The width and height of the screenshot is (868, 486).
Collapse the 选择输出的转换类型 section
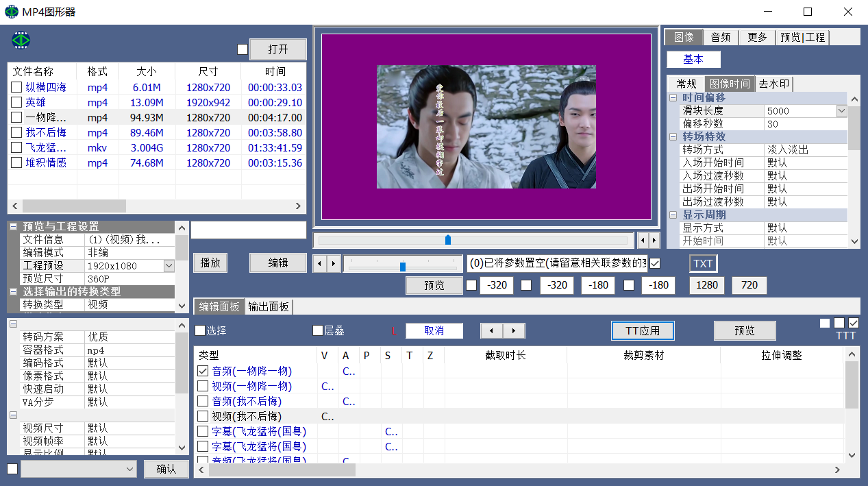pyautogui.click(x=13, y=291)
